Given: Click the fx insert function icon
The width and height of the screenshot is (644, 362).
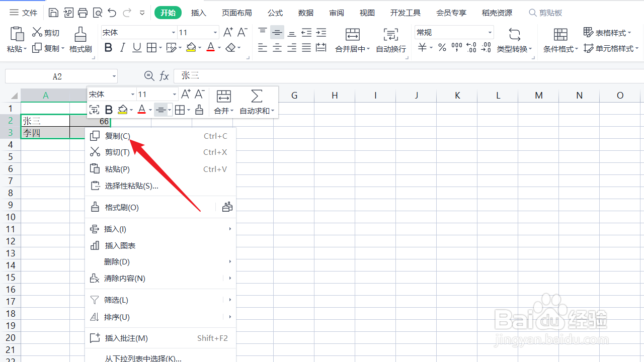Looking at the screenshot, I should point(164,76).
